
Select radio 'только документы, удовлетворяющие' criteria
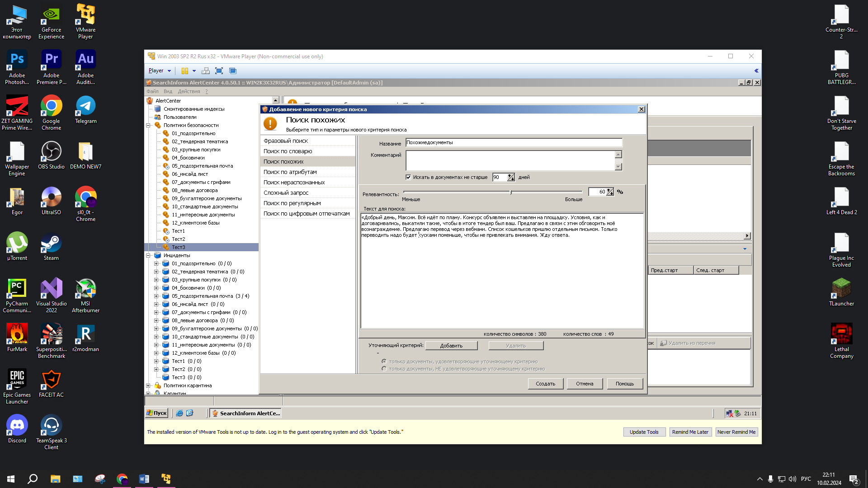(x=384, y=361)
